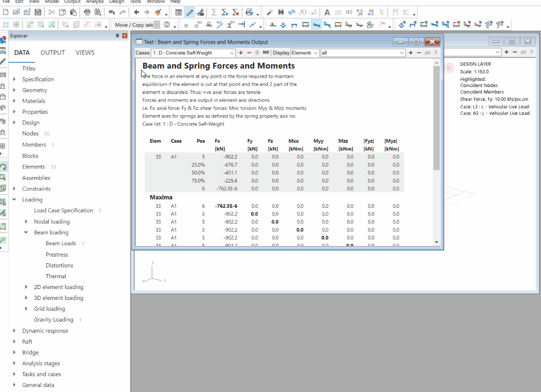Click the green plus to add a case
The height and width of the screenshot is (392, 541).
[240, 53]
